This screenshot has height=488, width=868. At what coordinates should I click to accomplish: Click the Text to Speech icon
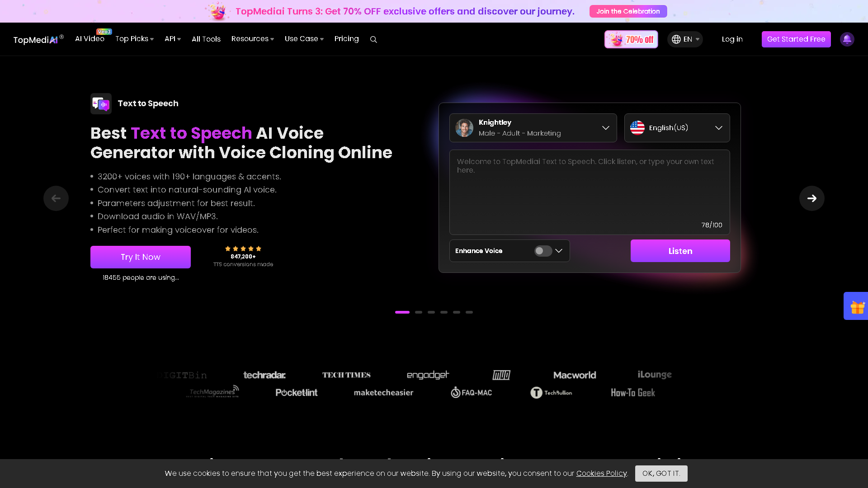click(101, 103)
